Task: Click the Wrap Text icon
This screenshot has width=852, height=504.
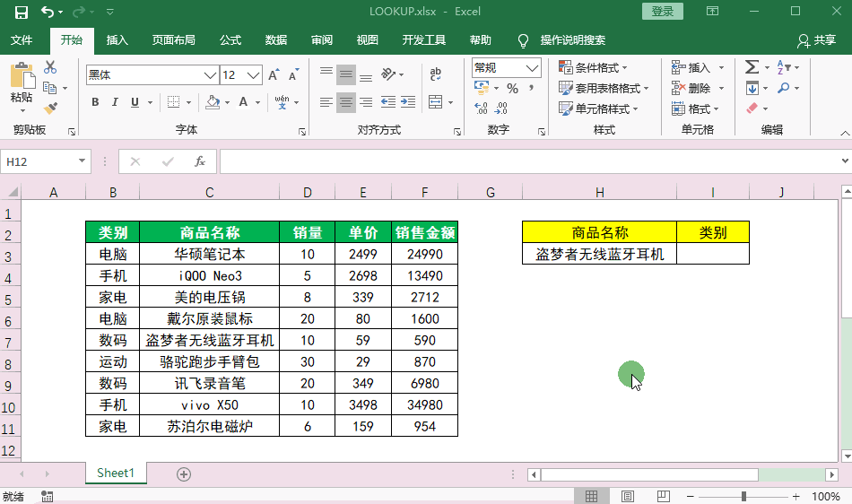Action: pos(435,74)
